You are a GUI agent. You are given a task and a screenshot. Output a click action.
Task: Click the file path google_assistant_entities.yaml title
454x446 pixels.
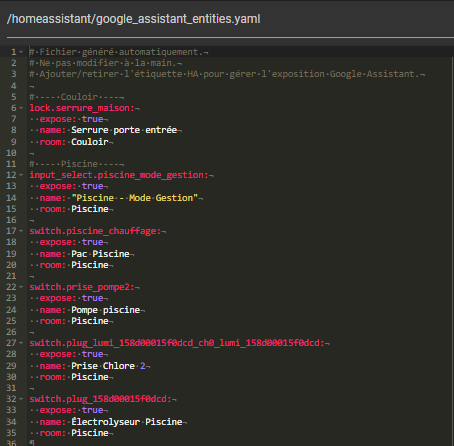[133, 19]
